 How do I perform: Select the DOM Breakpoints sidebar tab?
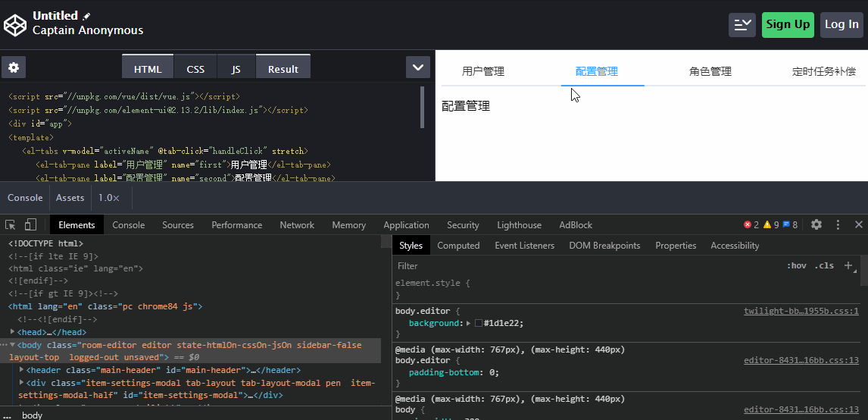[604, 245]
